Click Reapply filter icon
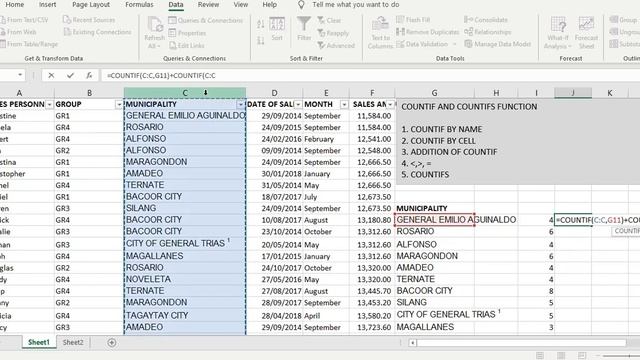The height and width of the screenshot is (360, 640). click(321, 33)
